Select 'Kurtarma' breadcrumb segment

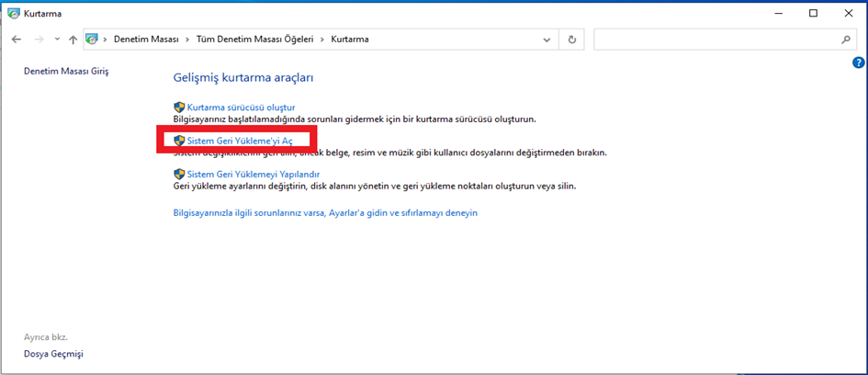(350, 40)
